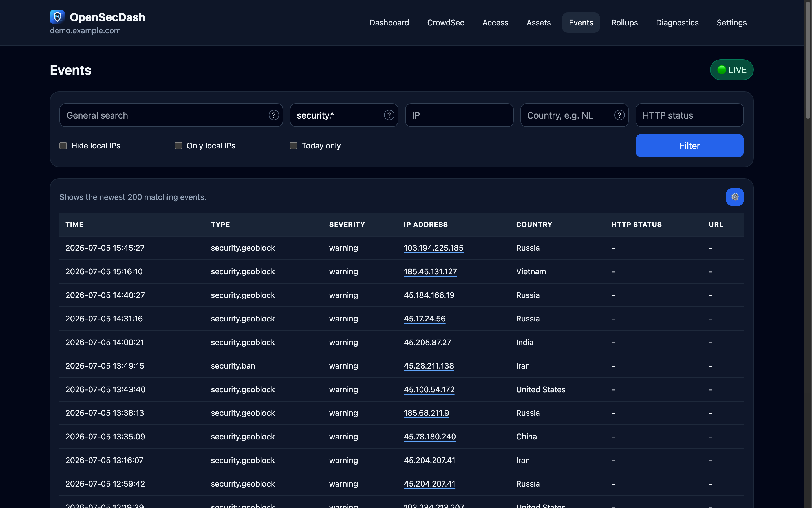
Task: Open 45.204.207.41 in the 12:59:42 row
Action: (x=429, y=484)
